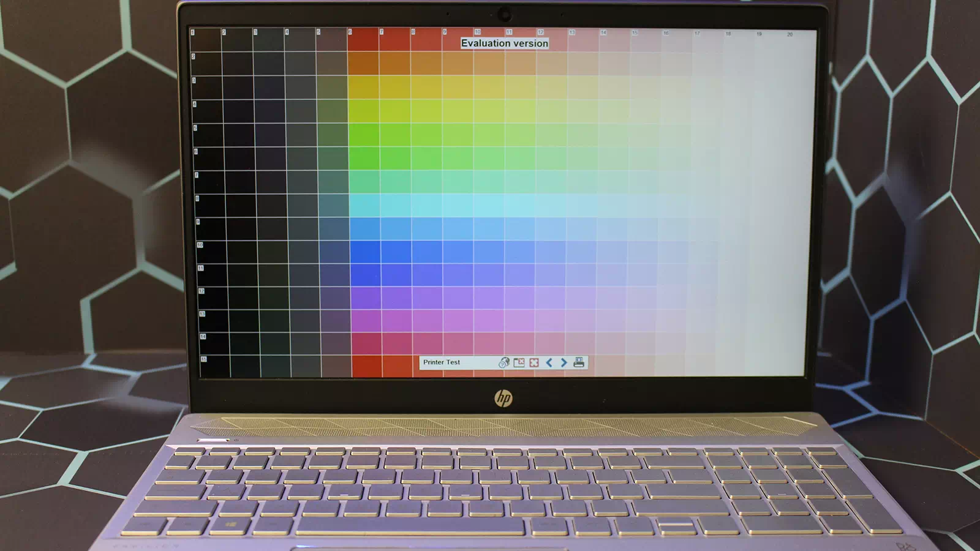Click the small camera icon above the print icon
Screen dimensions: 980x551
(579, 359)
